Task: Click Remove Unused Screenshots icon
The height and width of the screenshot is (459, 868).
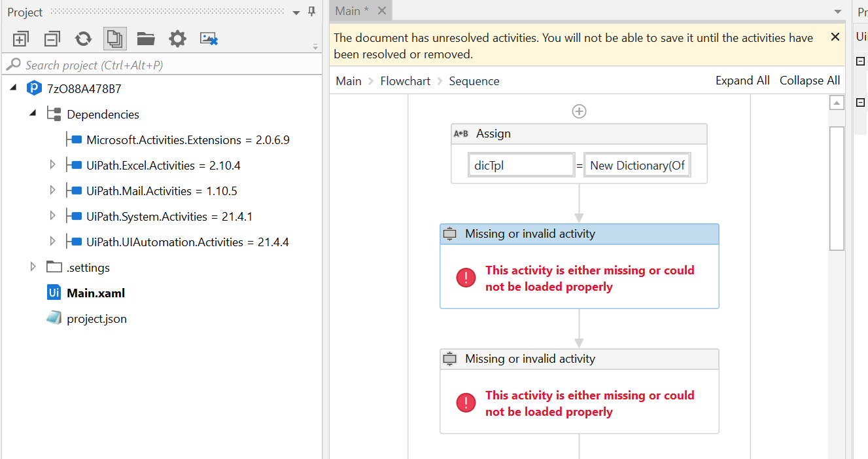Action: [209, 39]
